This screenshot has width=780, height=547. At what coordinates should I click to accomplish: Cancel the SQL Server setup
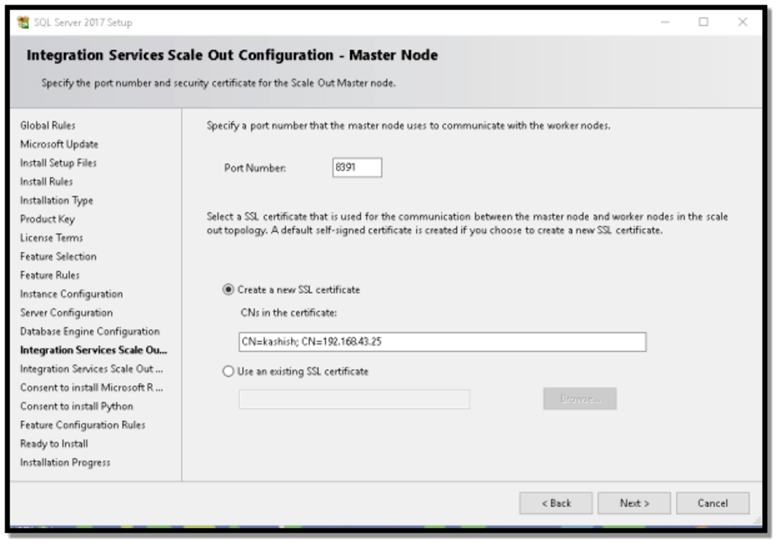(713, 503)
